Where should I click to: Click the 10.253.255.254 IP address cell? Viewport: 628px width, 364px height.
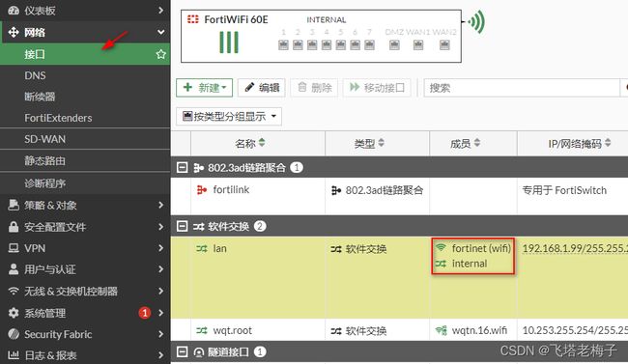pos(575,330)
